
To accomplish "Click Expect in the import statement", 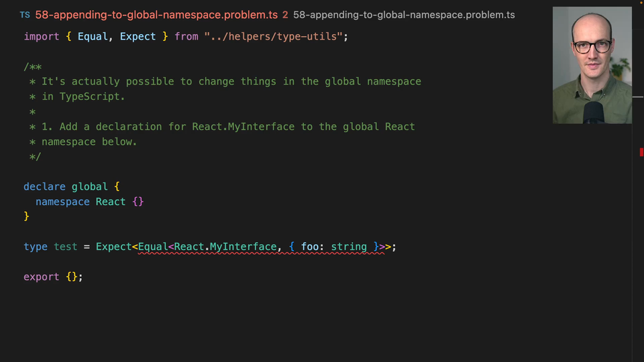I will pyautogui.click(x=138, y=36).
